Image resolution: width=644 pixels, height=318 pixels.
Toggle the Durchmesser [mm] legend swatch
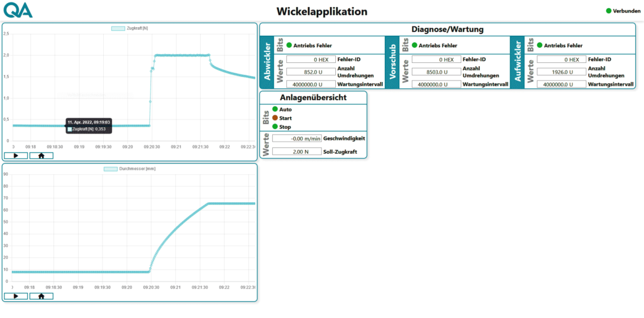[x=111, y=169]
